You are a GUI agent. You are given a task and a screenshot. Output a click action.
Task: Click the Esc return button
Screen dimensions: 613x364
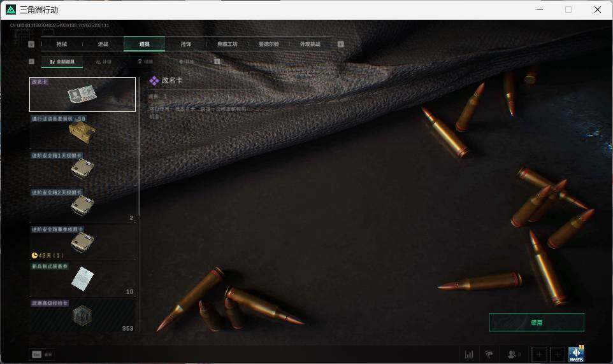click(41, 354)
